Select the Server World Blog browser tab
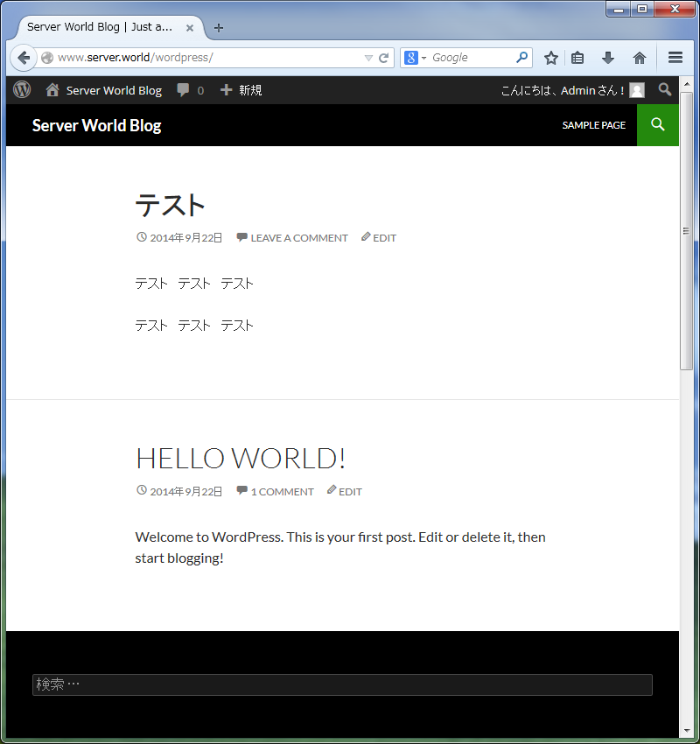Screen dimensions: 700x744 point(111,27)
